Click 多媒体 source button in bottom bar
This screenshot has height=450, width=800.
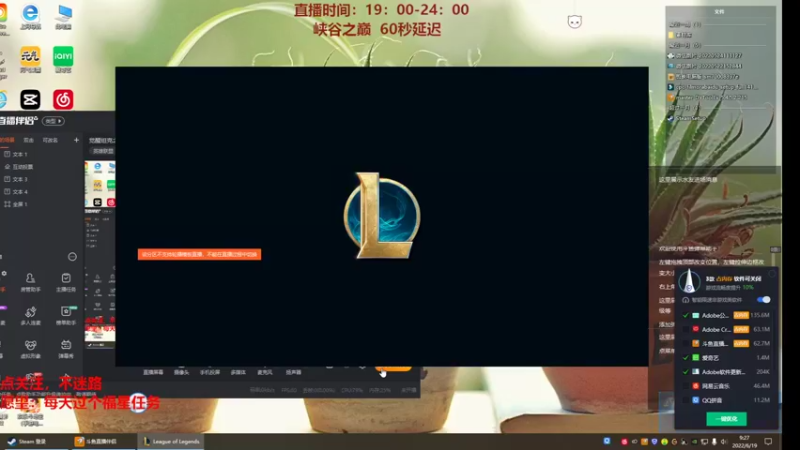point(238,372)
